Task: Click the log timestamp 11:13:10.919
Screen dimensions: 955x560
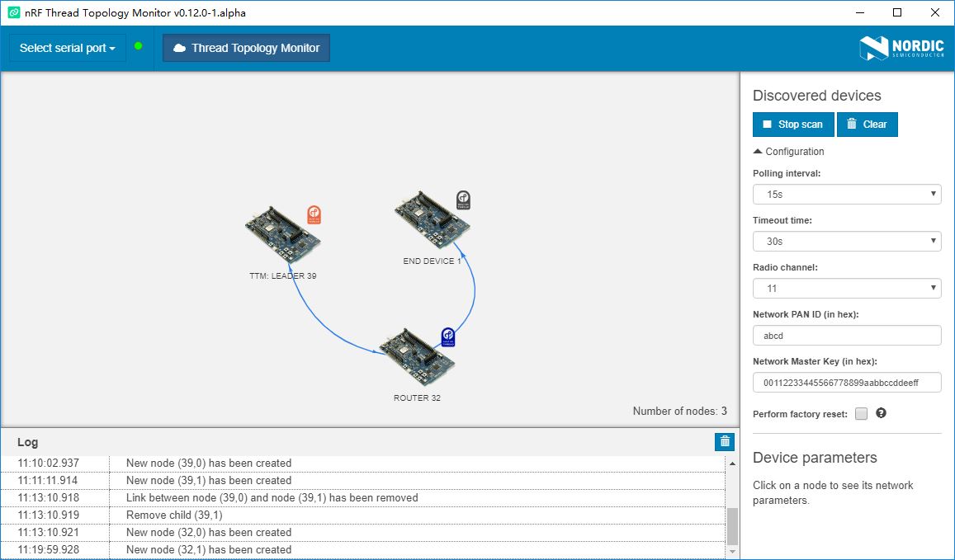Action: (48, 515)
